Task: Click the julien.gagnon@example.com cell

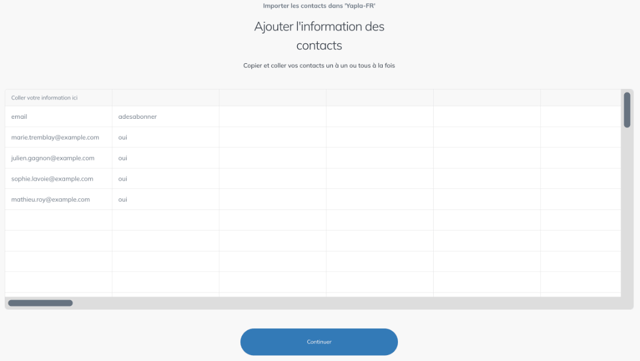Action: coord(59,158)
